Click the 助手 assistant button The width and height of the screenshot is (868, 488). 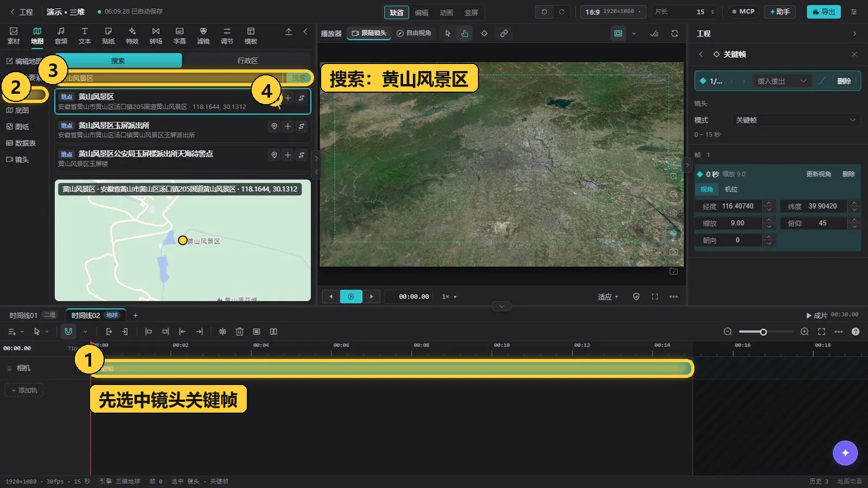780,11
